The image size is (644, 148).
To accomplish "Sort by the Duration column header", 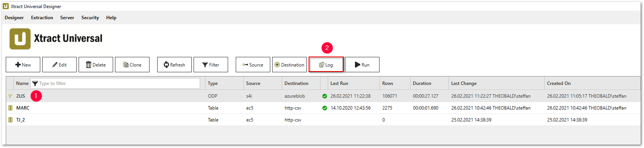I will pyautogui.click(x=422, y=83).
